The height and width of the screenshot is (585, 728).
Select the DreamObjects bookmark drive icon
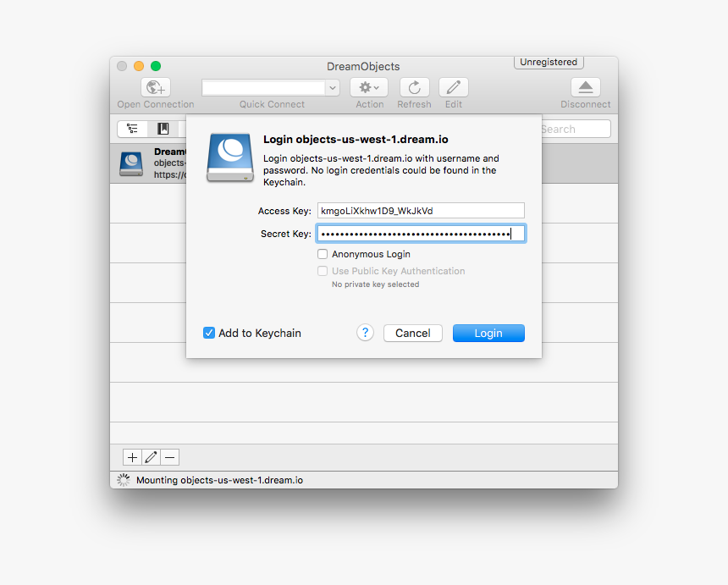(x=131, y=164)
